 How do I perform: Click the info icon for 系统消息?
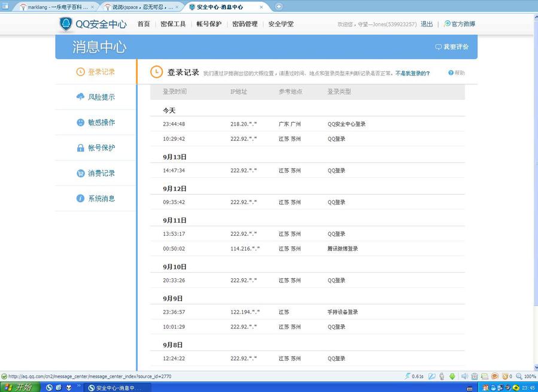(x=80, y=199)
